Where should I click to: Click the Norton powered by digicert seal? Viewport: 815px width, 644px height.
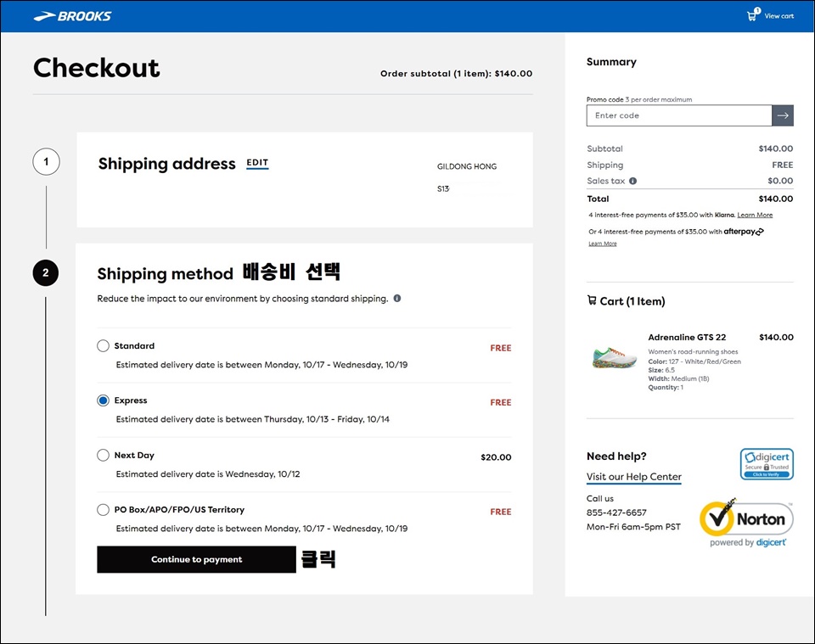(x=746, y=523)
